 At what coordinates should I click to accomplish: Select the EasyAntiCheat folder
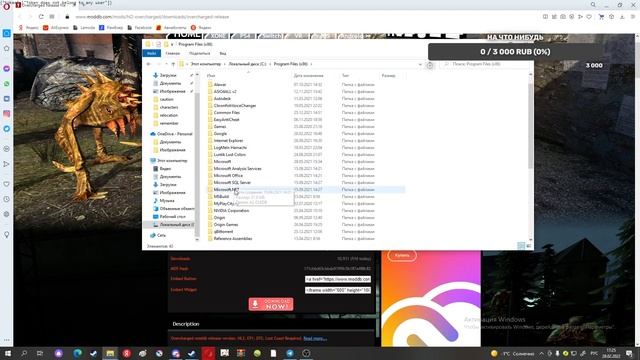(x=227, y=120)
